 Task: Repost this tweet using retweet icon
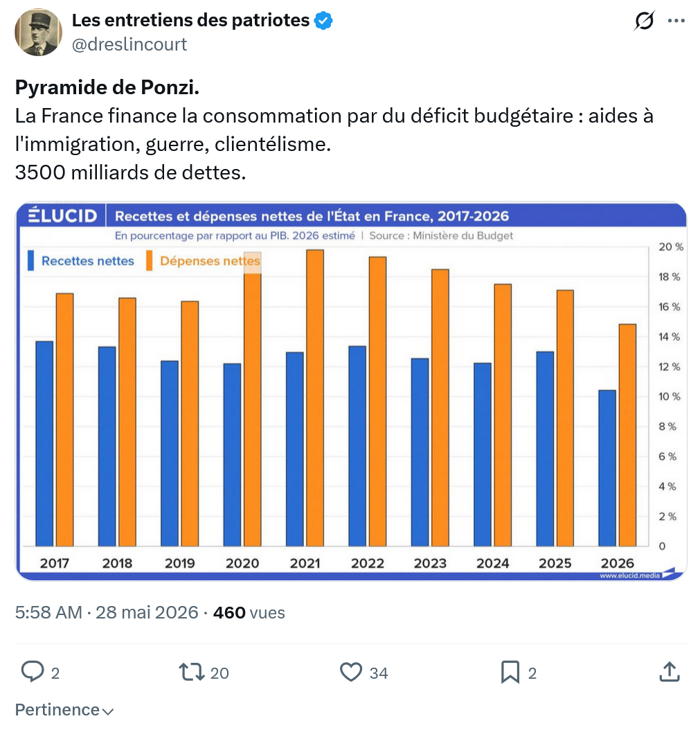click(192, 673)
